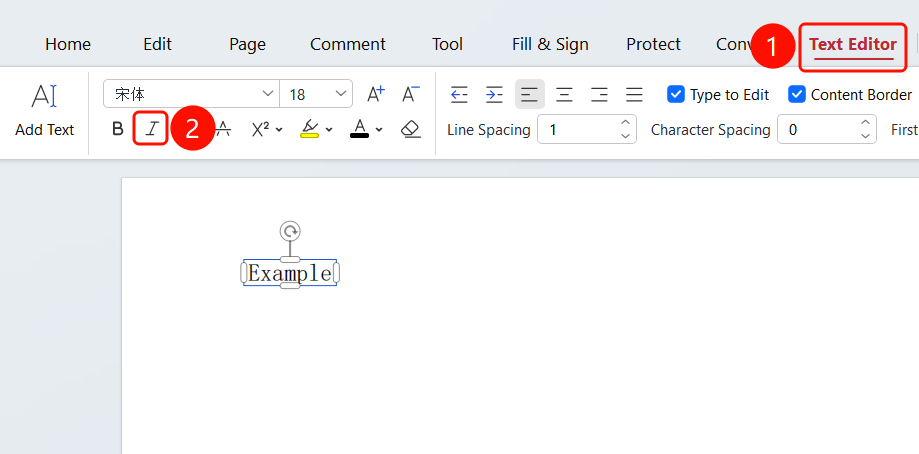Click the Example text box
919x454 pixels.
(290, 273)
